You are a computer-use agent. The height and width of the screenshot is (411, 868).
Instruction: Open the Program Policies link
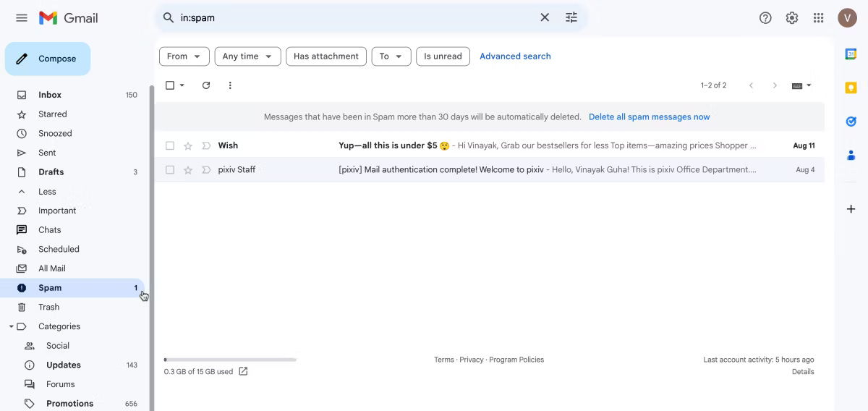pos(516,360)
